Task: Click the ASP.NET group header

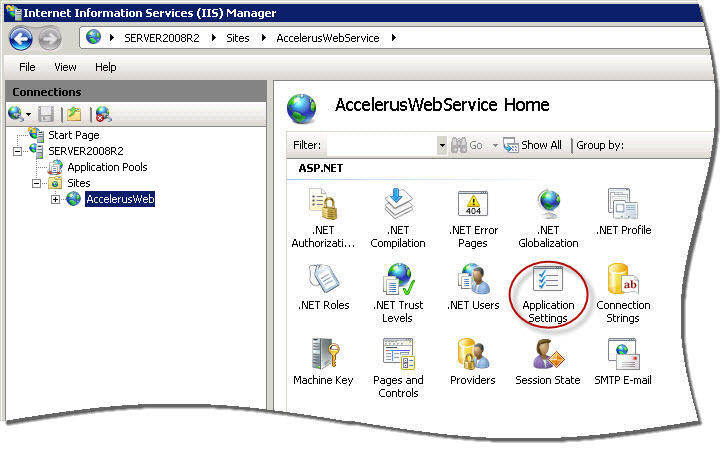Action: point(321,168)
